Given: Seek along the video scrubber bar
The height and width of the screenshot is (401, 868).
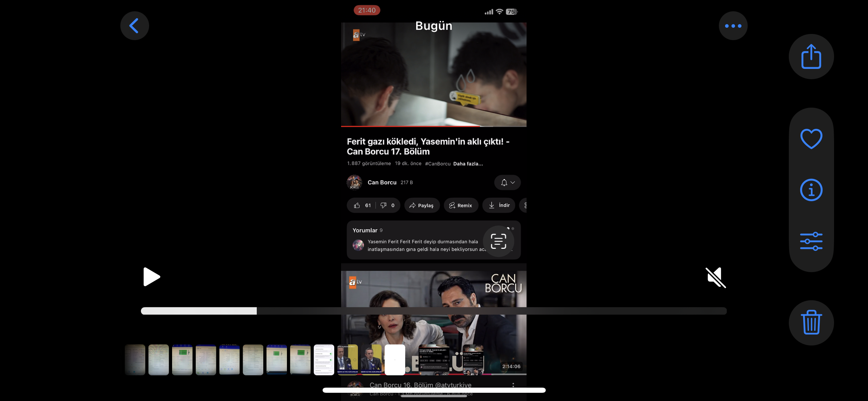Looking at the screenshot, I should click(x=434, y=311).
